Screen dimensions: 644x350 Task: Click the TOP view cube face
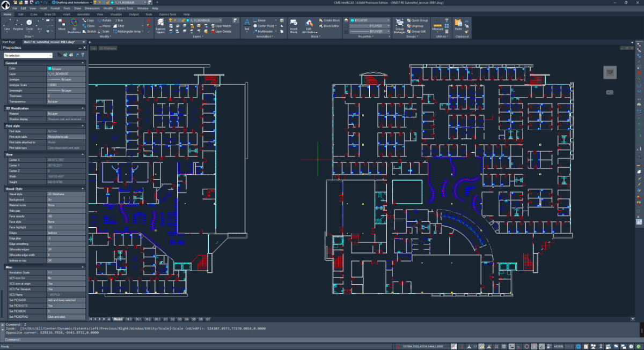click(610, 72)
